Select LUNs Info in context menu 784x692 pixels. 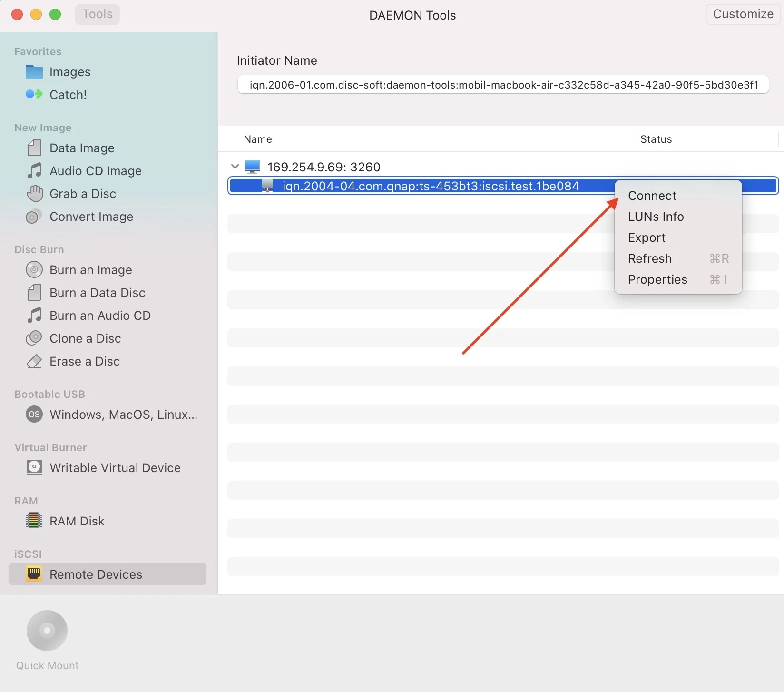(x=656, y=217)
